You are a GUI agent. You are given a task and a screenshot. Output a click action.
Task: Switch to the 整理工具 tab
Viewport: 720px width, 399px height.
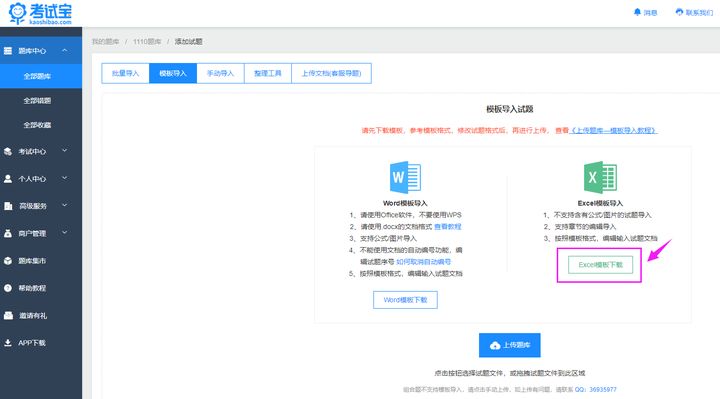(268, 73)
